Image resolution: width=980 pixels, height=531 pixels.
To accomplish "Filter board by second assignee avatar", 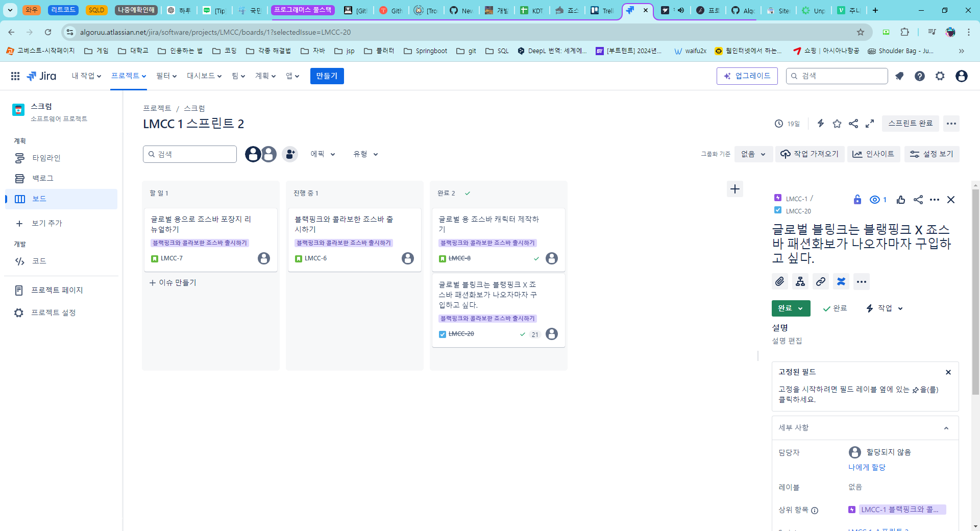I will click(268, 154).
